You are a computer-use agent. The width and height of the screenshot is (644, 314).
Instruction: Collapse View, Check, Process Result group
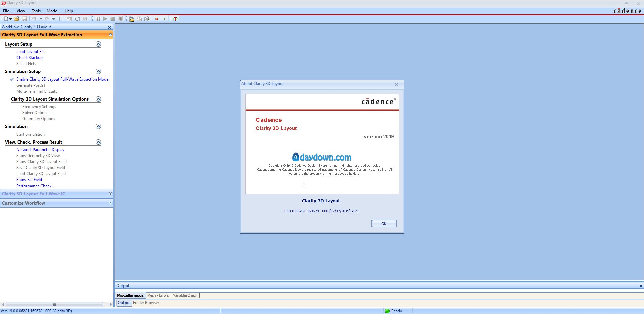click(98, 142)
